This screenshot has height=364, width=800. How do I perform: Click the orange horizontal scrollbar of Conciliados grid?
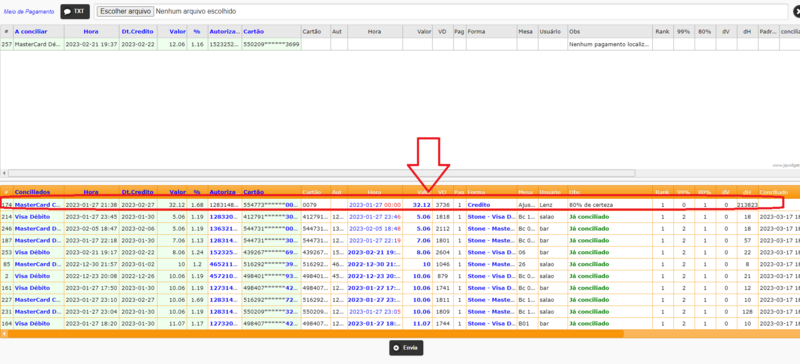point(315,333)
